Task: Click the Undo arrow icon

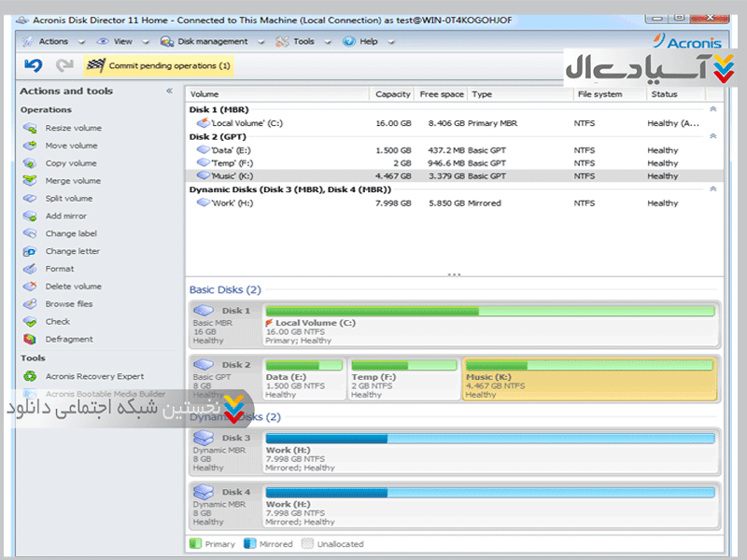Action: (x=34, y=65)
